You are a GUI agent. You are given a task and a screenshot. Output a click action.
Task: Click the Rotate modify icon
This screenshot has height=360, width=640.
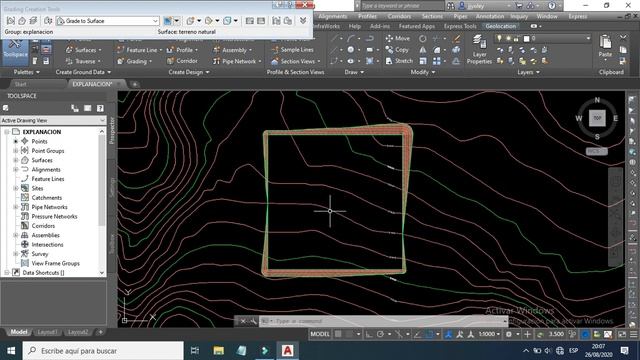click(423, 39)
